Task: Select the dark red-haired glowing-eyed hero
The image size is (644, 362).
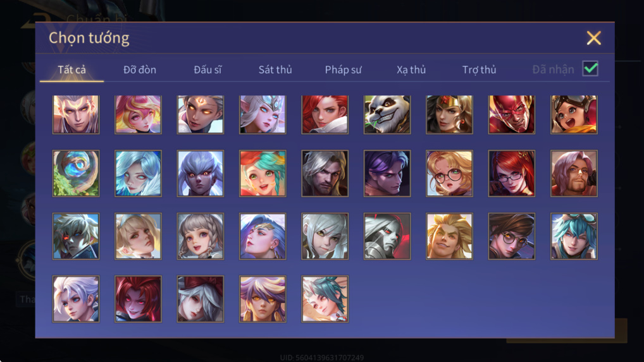Action: pyautogui.click(x=138, y=299)
